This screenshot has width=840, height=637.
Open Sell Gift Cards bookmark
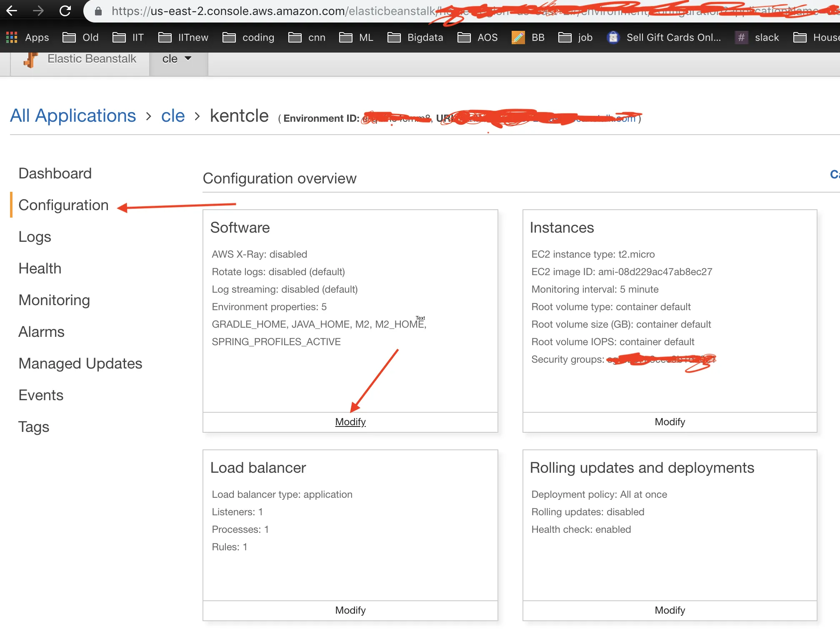pyautogui.click(x=665, y=38)
